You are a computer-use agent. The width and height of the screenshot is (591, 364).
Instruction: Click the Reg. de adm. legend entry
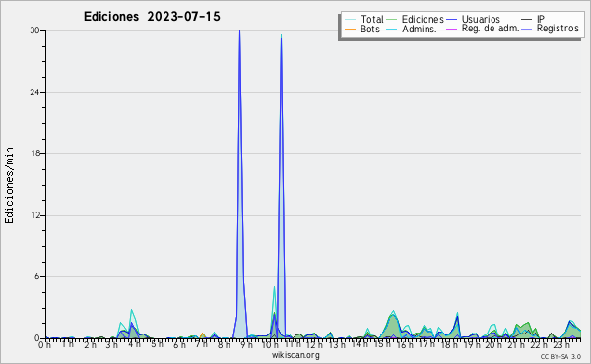[484, 29]
